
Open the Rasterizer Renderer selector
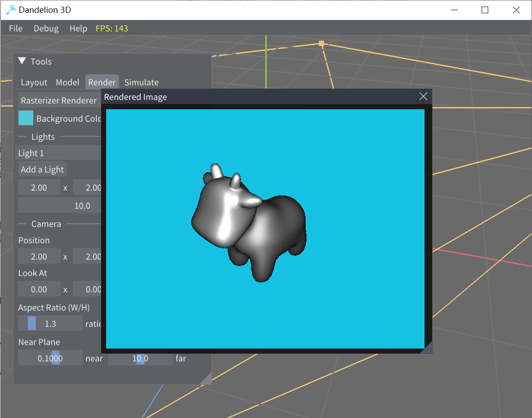coord(59,100)
